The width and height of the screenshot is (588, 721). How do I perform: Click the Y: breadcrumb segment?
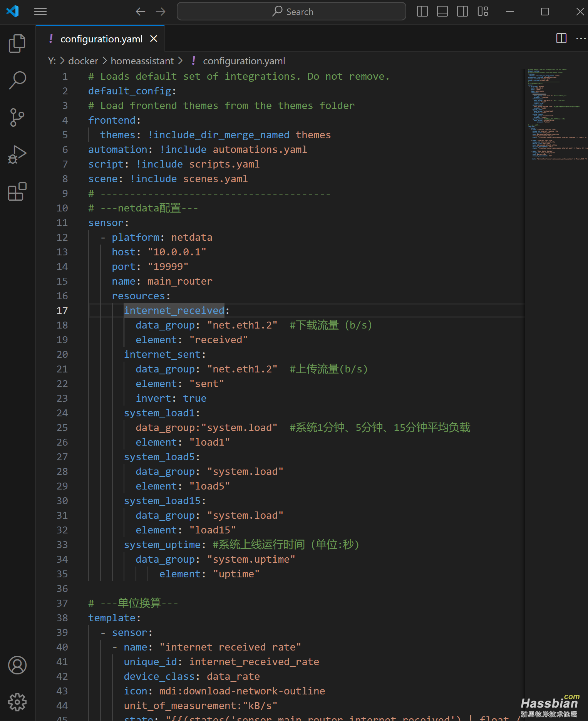(x=52, y=61)
